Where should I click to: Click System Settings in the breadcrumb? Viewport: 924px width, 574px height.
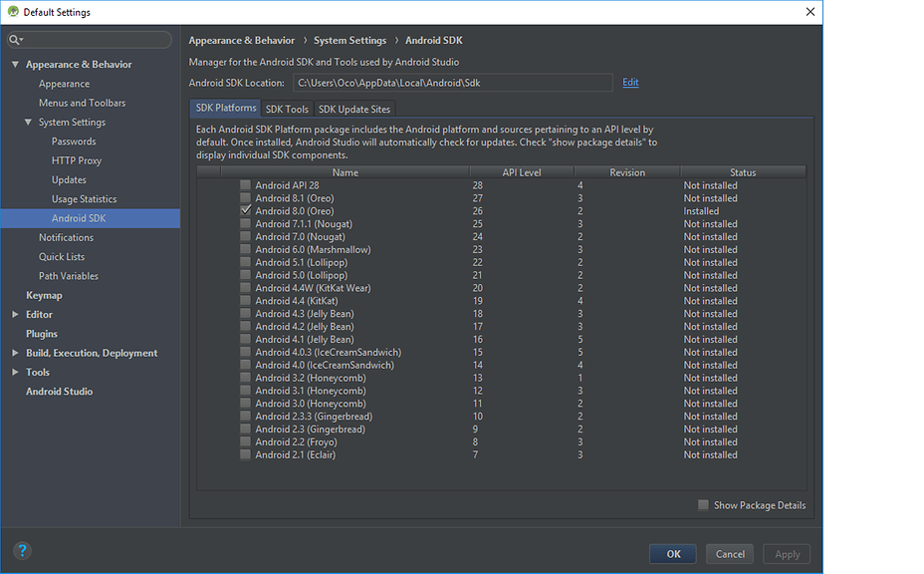(x=350, y=40)
